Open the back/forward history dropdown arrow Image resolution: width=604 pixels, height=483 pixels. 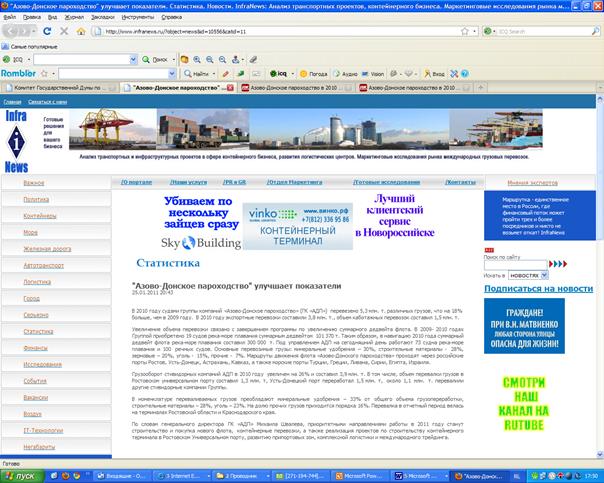[x=34, y=31]
